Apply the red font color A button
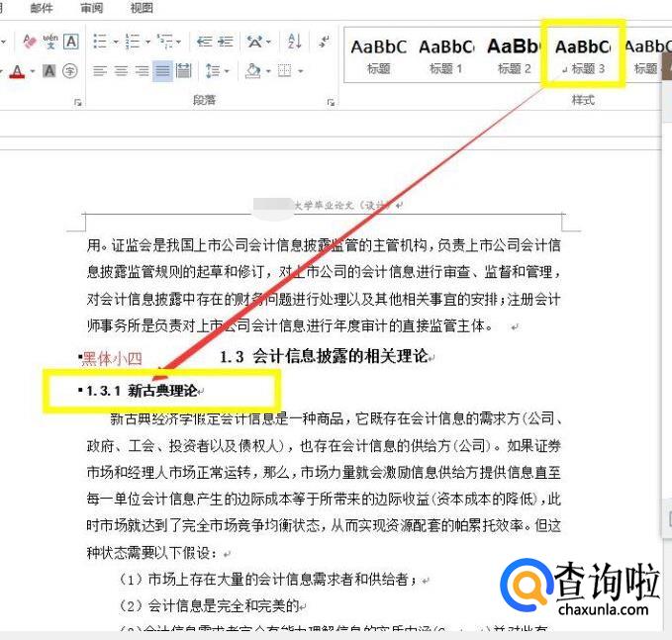The width and height of the screenshot is (672, 640). pos(17,71)
